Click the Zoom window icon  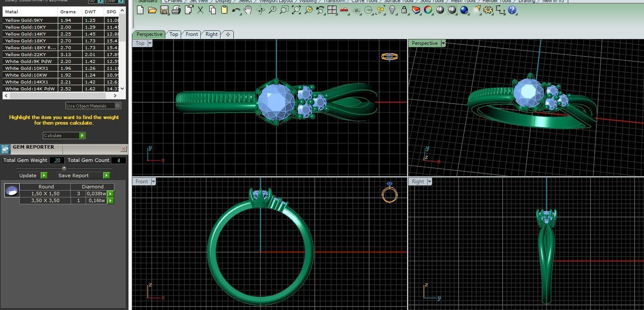coord(284,10)
